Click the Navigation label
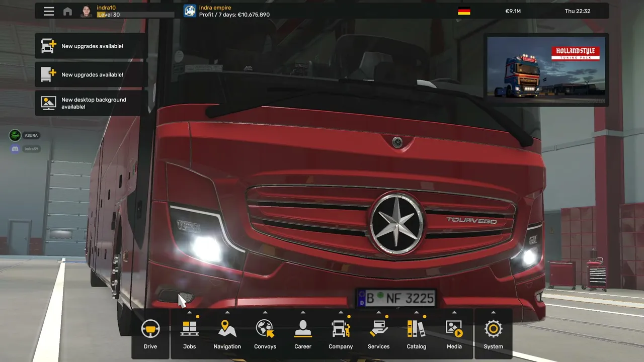Image resolution: width=644 pixels, height=362 pixels. (227, 346)
